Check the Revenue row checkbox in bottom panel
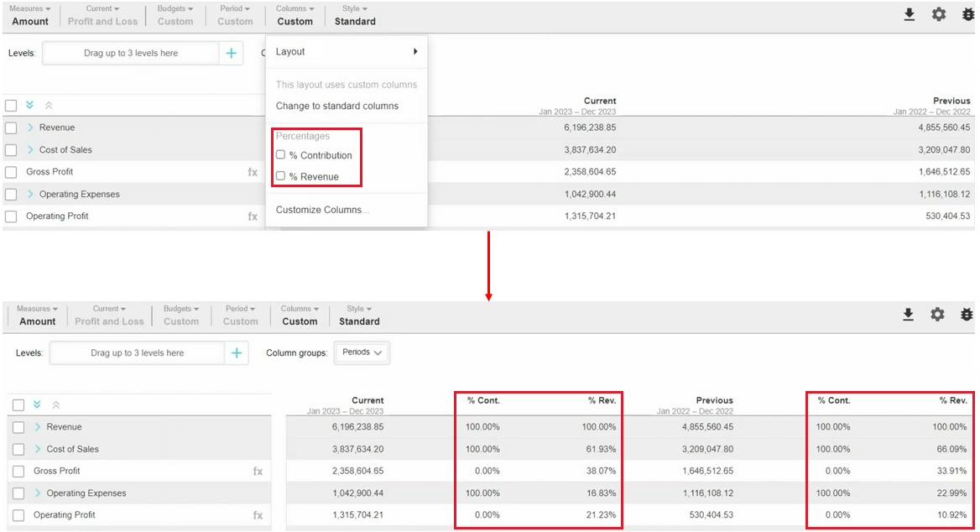 click(18, 427)
